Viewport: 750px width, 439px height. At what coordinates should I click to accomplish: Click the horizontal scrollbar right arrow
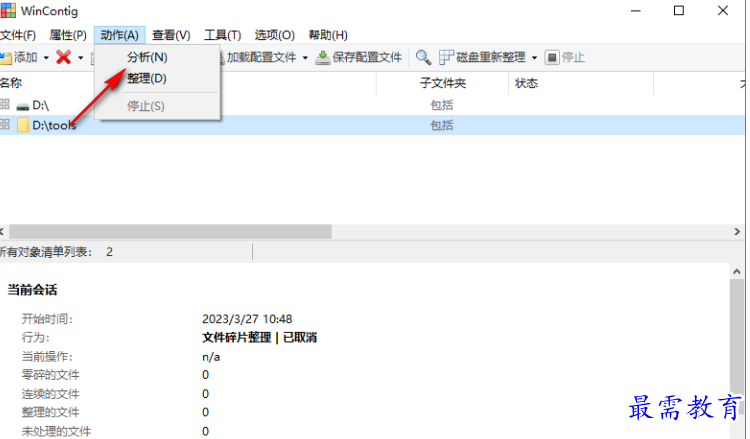coord(737,232)
